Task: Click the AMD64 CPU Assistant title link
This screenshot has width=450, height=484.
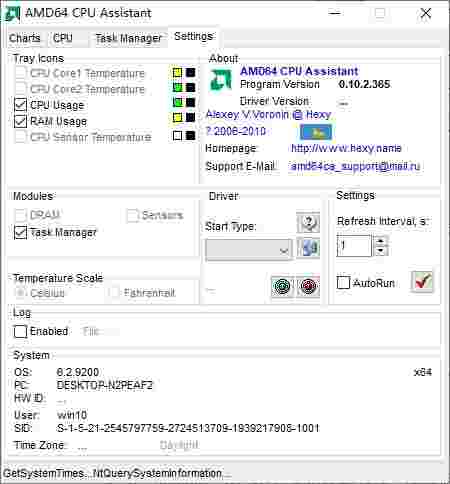Action: pyautogui.click(x=299, y=71)
